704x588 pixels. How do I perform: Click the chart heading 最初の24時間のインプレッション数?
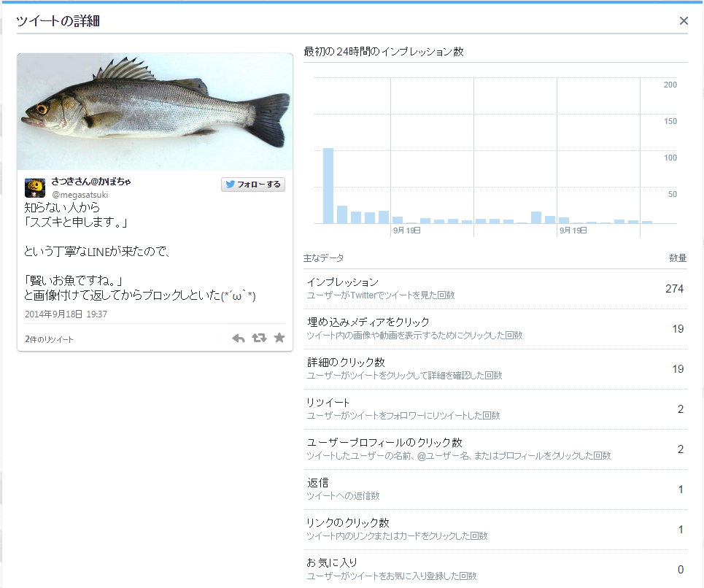(x=384, y=52)
